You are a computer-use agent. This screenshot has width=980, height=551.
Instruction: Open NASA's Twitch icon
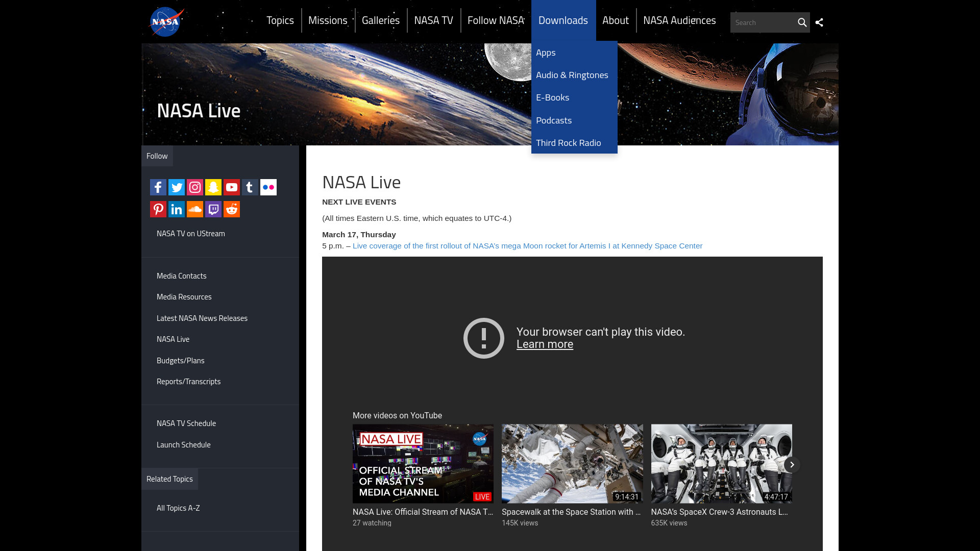click(x=213, y=209)
